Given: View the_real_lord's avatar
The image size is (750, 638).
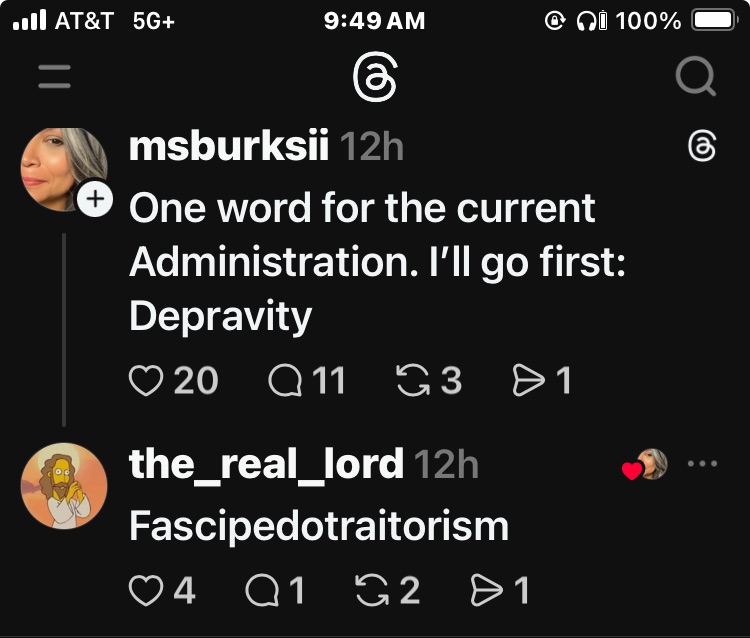Looking at the screenshot, I should (x=63, y=486).
